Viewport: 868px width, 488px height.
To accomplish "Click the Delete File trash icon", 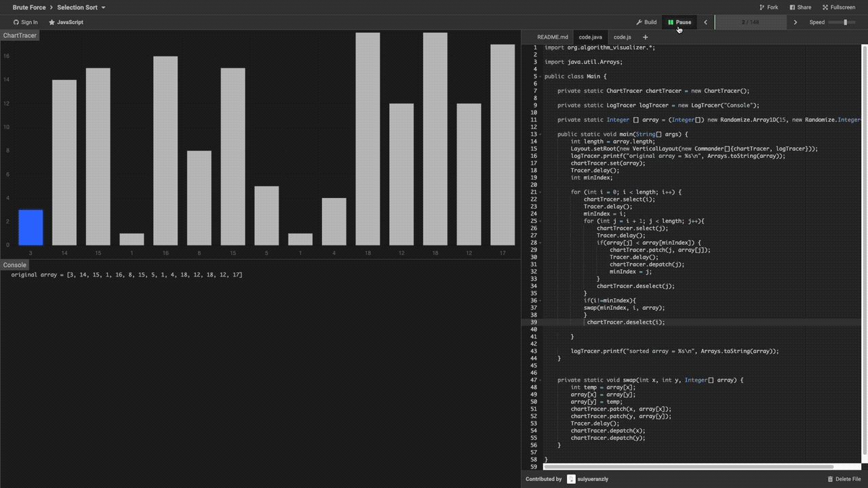I will [x=831, y=479].
